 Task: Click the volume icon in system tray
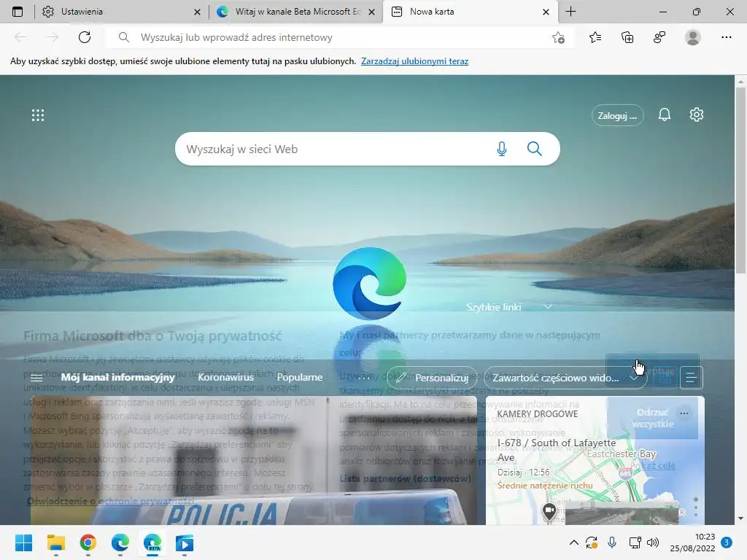[x=653, y=542]
